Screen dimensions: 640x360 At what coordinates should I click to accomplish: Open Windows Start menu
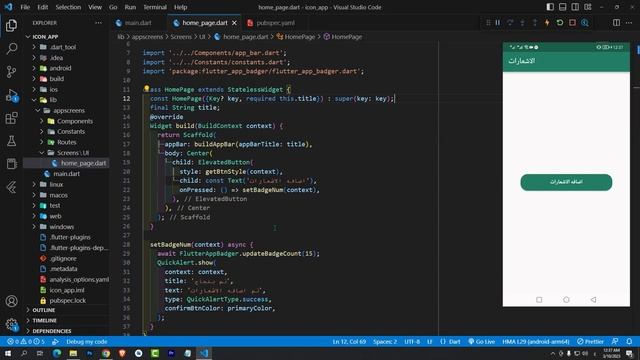(x=8, y=353)
